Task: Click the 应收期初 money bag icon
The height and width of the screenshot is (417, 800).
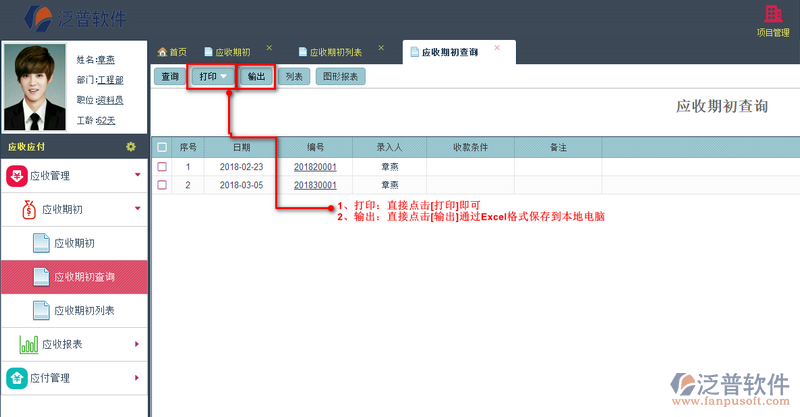Action: click(x=29, y=209)
